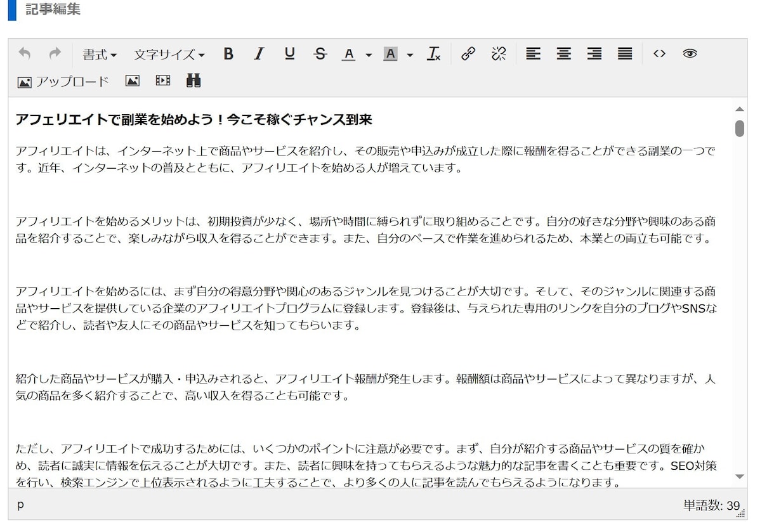Center align the text
This screenshot has height=532, width=774.
coord(564,54)
